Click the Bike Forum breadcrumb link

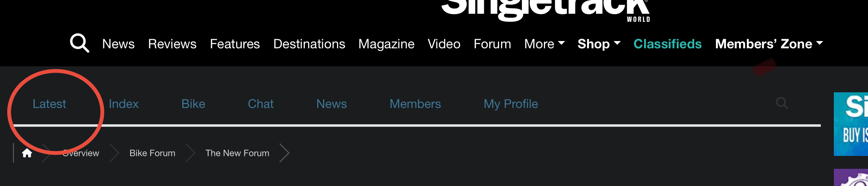tap(152, 153)
